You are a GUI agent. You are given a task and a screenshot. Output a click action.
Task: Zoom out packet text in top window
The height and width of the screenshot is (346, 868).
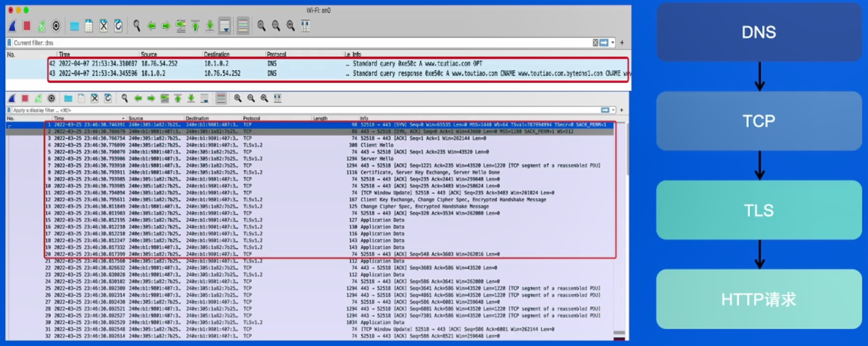click(276, 26)
